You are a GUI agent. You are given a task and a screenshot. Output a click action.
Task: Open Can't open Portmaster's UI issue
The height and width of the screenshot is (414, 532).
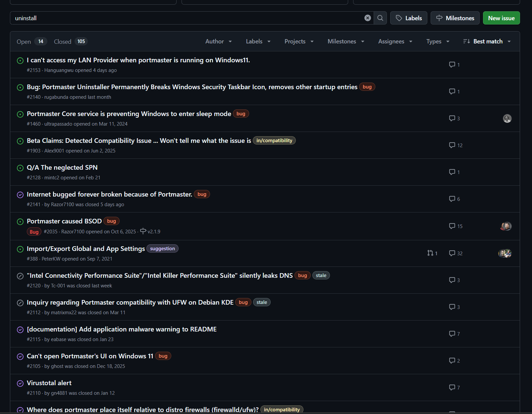(90, 356)
